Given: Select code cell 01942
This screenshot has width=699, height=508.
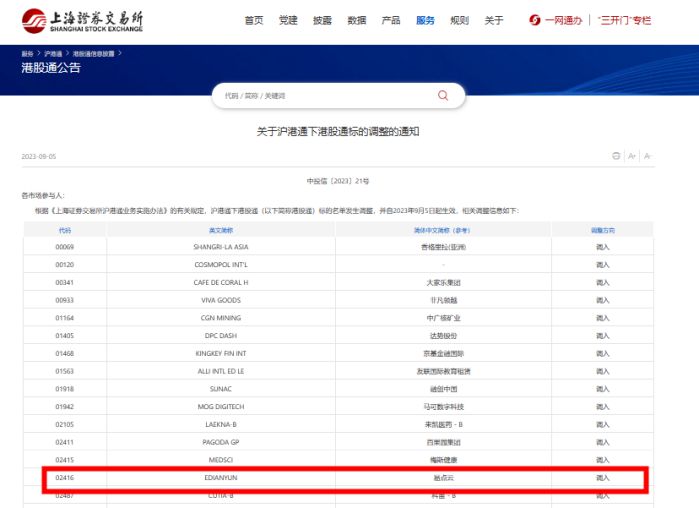Looking at the screenshot, I should tap(65, 407).
